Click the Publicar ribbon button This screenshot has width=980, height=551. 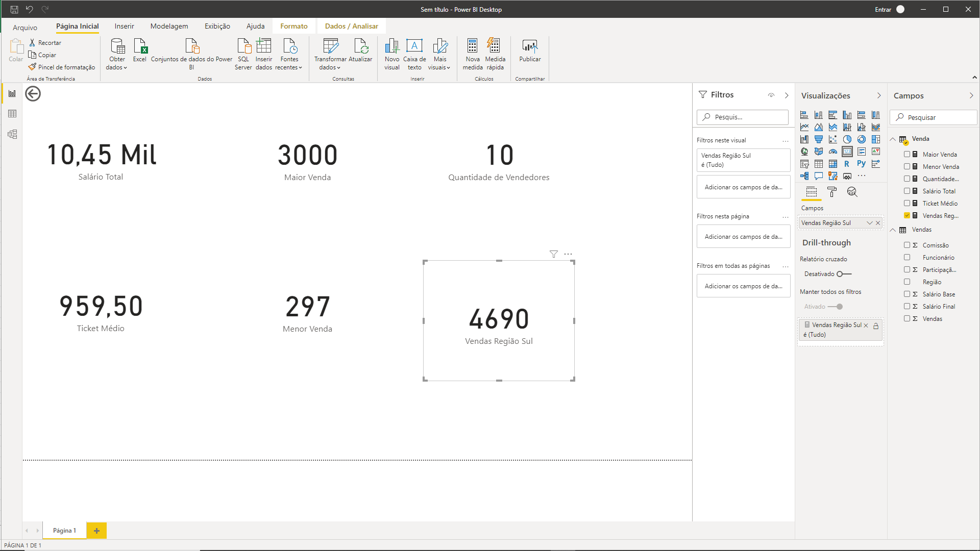pyautogui.click(x=530, y=51)
